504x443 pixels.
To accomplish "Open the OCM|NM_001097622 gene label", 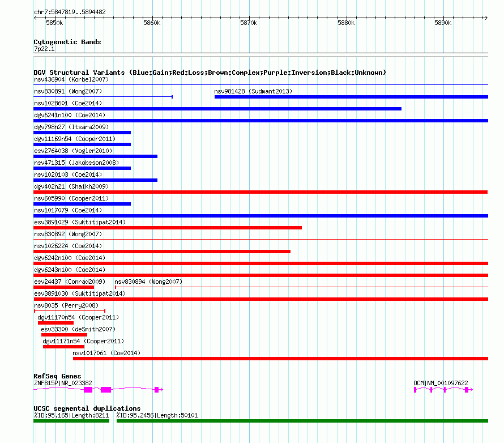I will [441, 383].
